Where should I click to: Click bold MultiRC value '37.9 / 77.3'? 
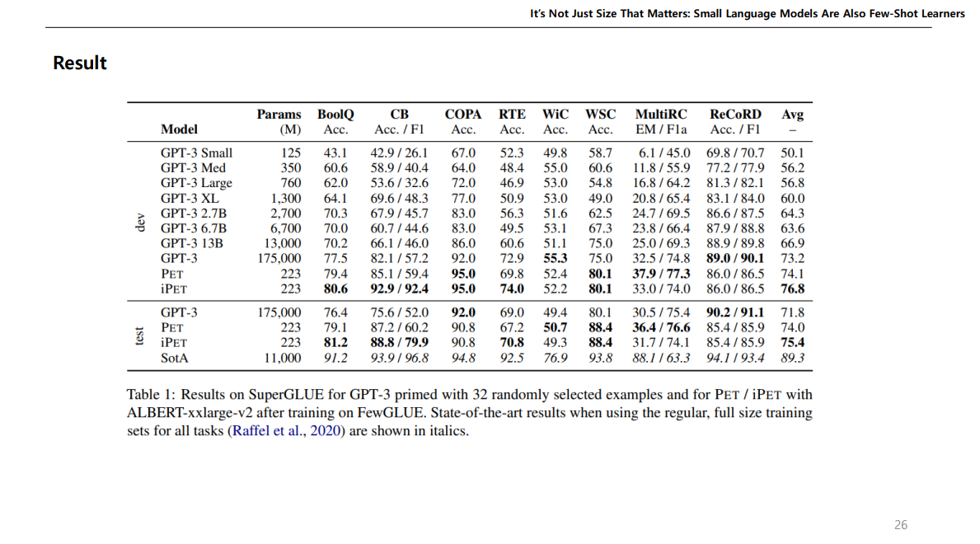[x=661, y=274]
